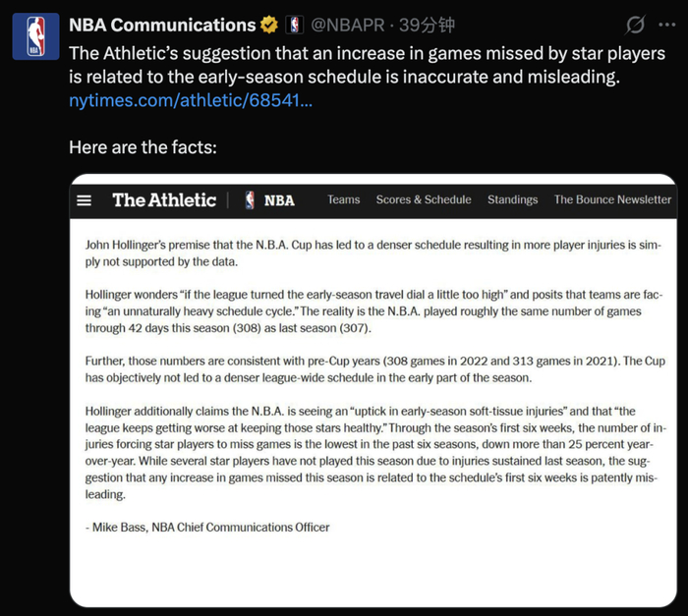Click the Grok icon on the post
The height and width of the screenshot is (616, 688).
635,26
